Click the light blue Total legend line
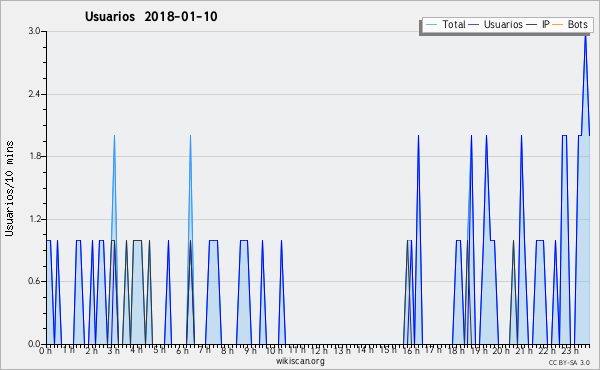The height and width of the screenshot is (370, 600). click(x=431, y=25)
